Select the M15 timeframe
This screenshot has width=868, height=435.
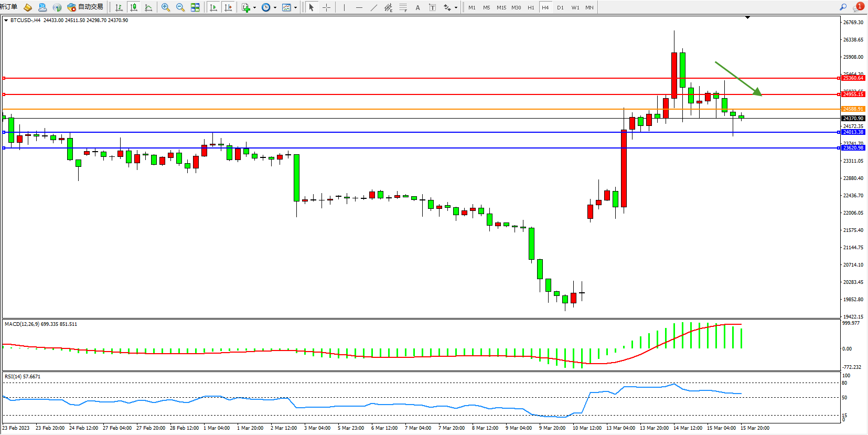click(501, 7)
